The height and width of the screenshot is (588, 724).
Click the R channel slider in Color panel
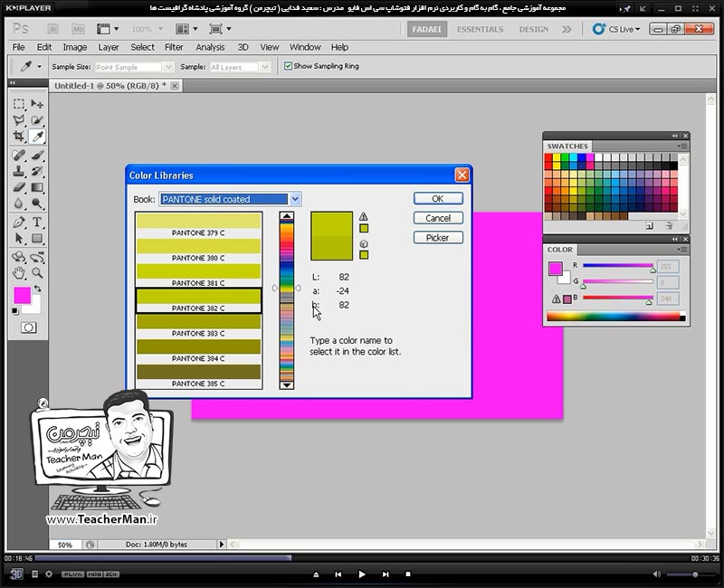(x=618, y=266)
